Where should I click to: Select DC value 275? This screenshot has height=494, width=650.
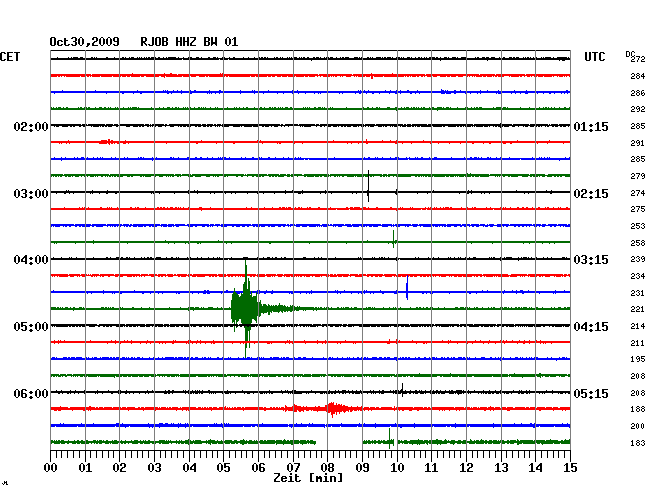click(x=638, y=209)
